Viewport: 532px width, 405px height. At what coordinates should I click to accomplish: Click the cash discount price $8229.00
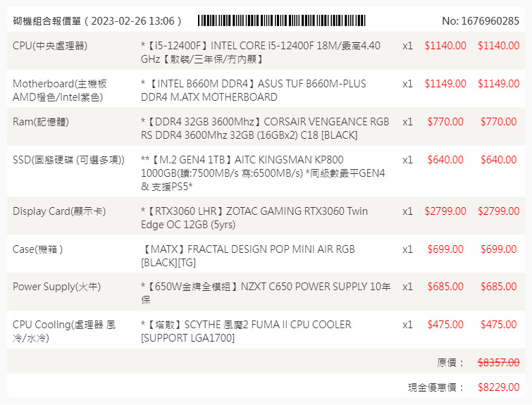point(498,387)
